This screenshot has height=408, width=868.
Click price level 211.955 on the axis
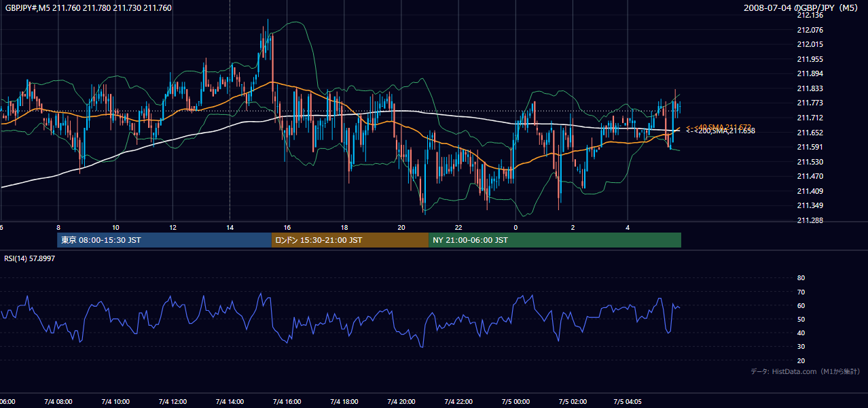pos(810,59)
